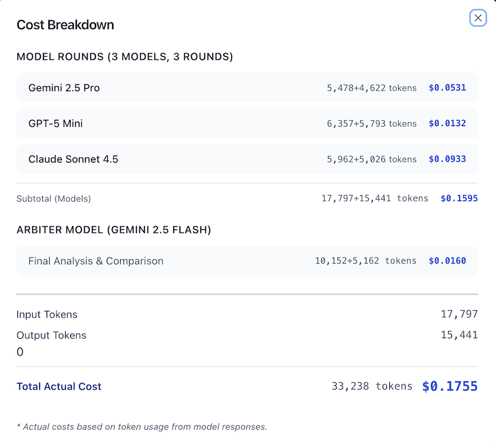Select the GPT-5 Mini model name
This screenshot has width=496, height=448.
55,123
